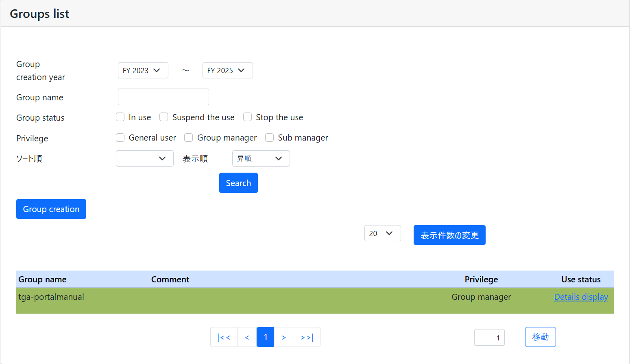This screenshot has width=630, height=364.
Task: Open Details display link for tga-portalmanual
Action: 581,297
